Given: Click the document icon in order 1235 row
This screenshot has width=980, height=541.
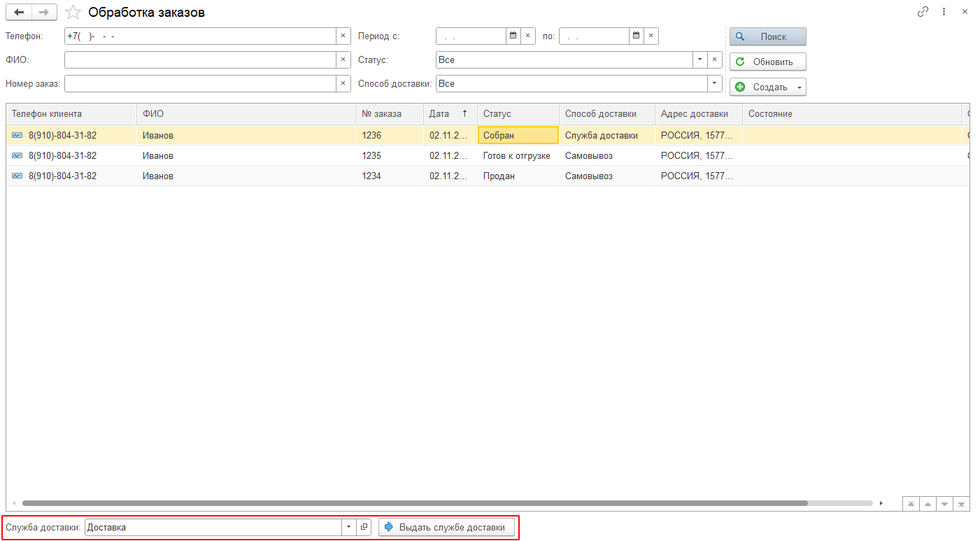Looking at the screenshot, I should tap(17, 155).
